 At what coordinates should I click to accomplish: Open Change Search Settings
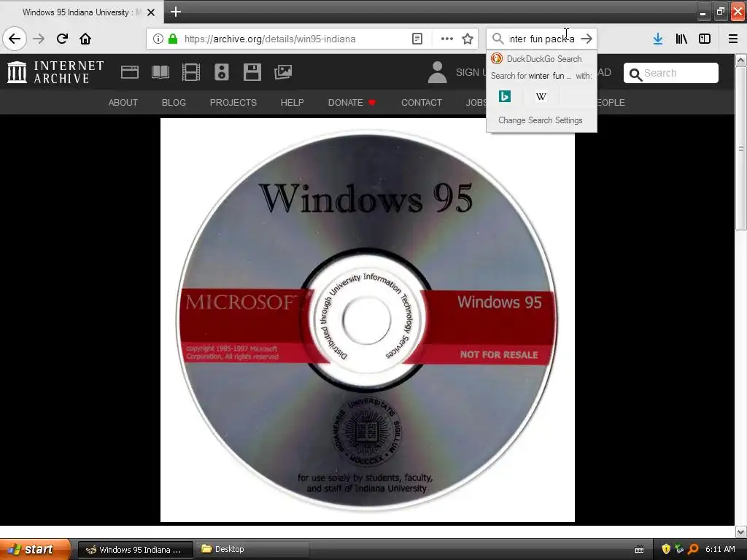point(541,120)
